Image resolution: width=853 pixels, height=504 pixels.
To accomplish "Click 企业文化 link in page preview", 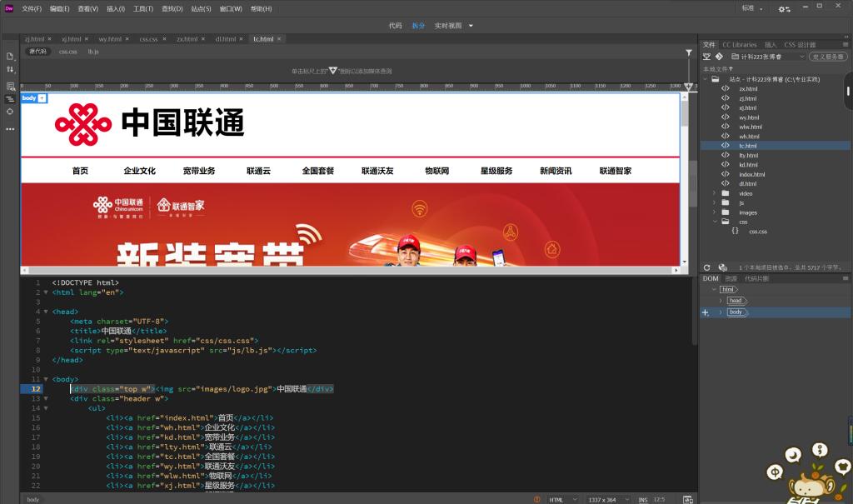I will [x=140, y=171].
